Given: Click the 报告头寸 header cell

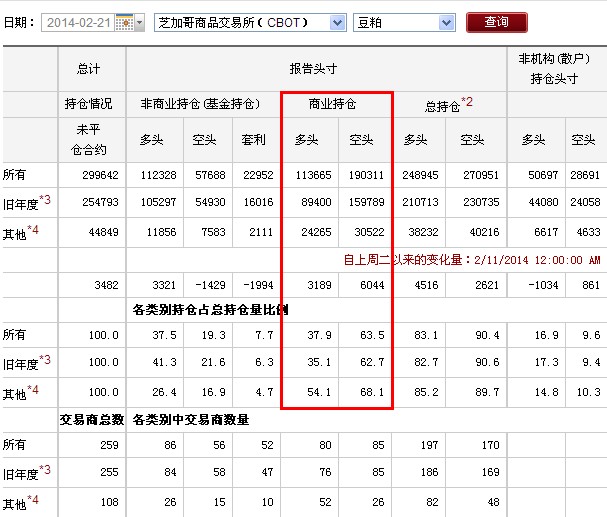Looking at the screenshot, I should coord(316,68).
